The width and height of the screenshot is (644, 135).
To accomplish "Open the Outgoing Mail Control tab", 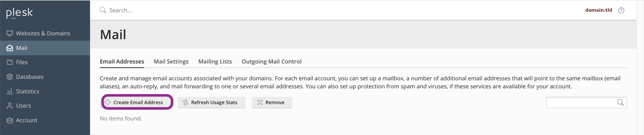I will click(x=271, y=62).
